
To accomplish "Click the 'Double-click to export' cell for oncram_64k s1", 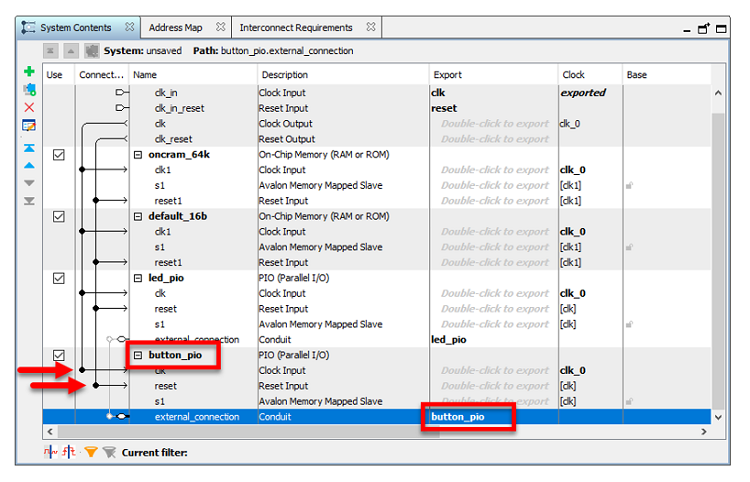I will point(495,186).
